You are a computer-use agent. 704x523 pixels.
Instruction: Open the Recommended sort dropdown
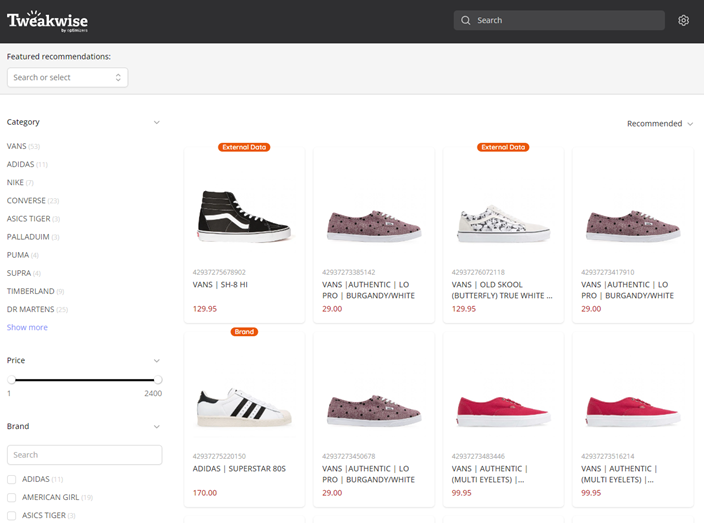660,123
